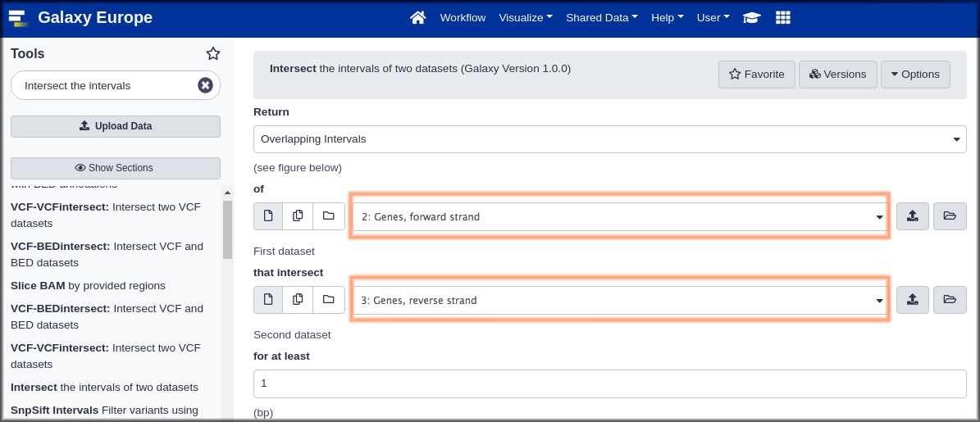Open the Return Overlapping Intervals dropdown

coord(610,139)
